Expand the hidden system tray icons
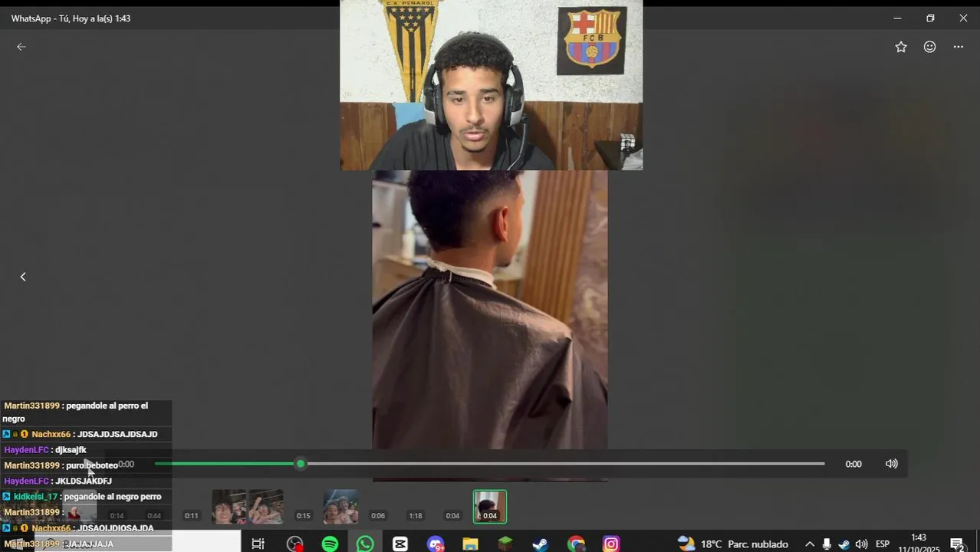 pos(809,544)
